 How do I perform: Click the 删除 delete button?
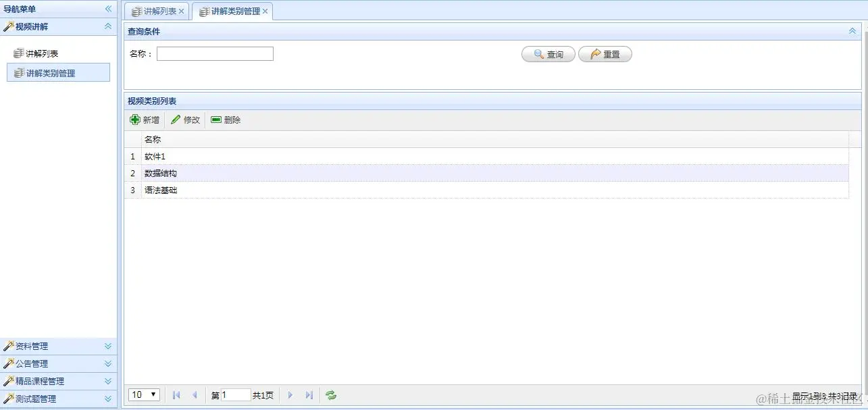coord(226,120)
